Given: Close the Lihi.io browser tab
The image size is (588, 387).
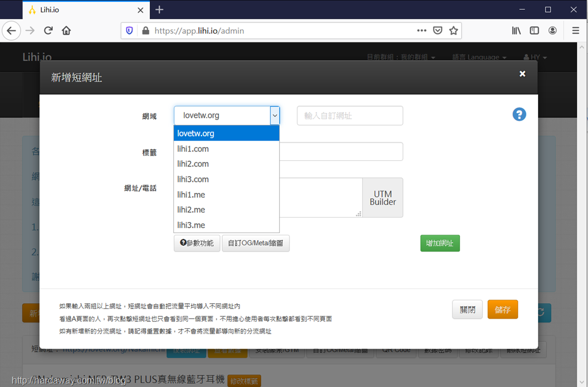Looking at the screenshot, I should [x=141, y=10].
